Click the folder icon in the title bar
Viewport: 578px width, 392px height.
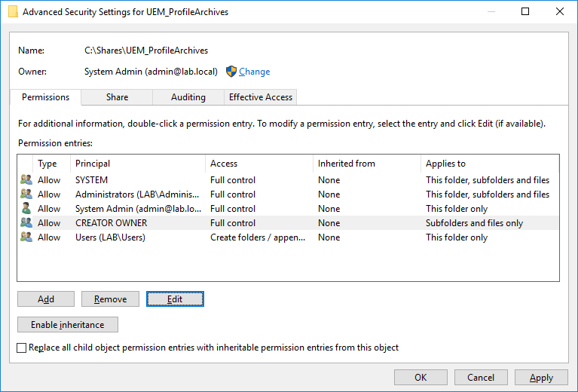pyautogui.click(x=13, y=12)
